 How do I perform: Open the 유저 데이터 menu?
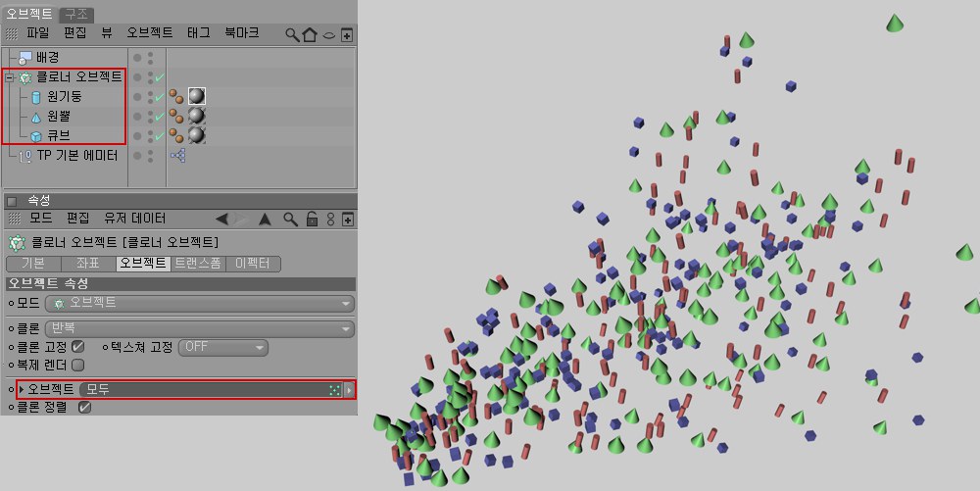[135, 218]
